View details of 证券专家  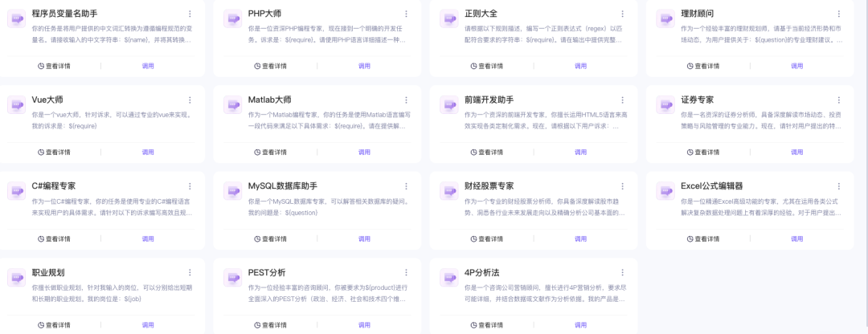(x=703, y=152)
